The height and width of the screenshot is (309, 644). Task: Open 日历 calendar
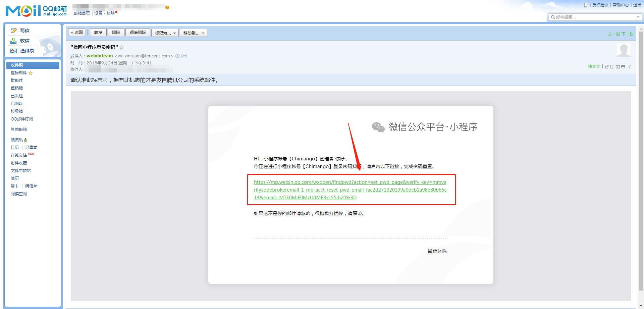(x=15, y=148)
